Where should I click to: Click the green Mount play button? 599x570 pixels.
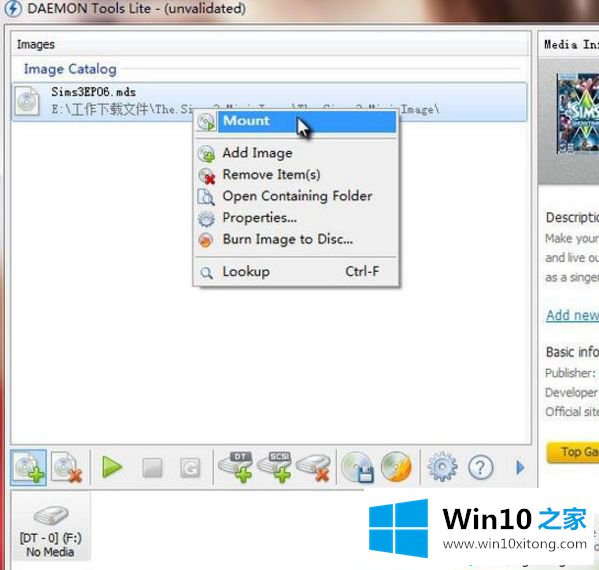pyautogui.click(x=112, y=467)
